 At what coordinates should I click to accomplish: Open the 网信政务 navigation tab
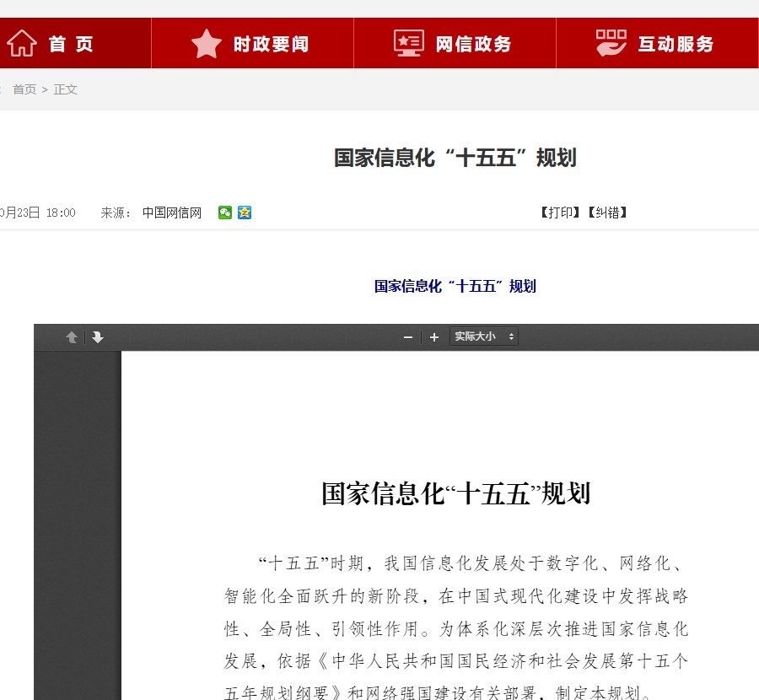tap(455, 43)
